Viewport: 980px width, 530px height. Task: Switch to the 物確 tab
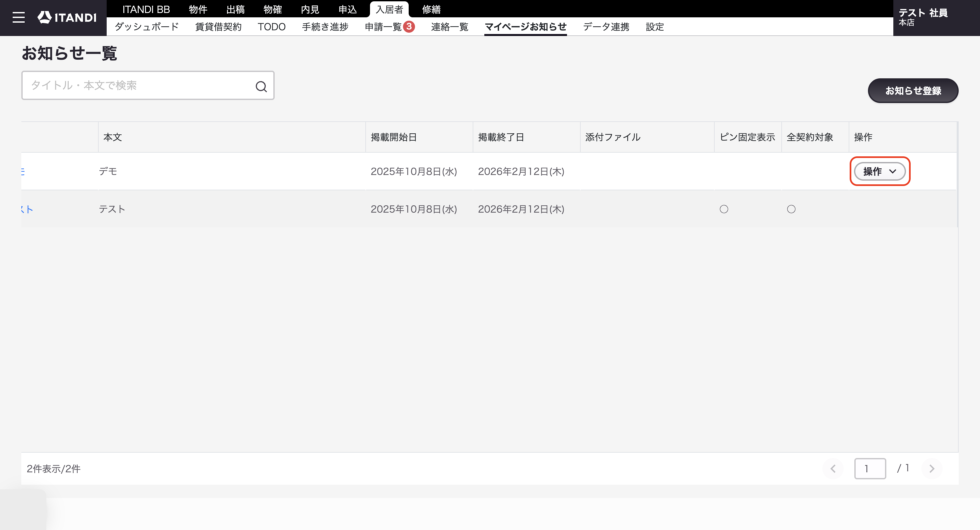click(x=273, y=9)
